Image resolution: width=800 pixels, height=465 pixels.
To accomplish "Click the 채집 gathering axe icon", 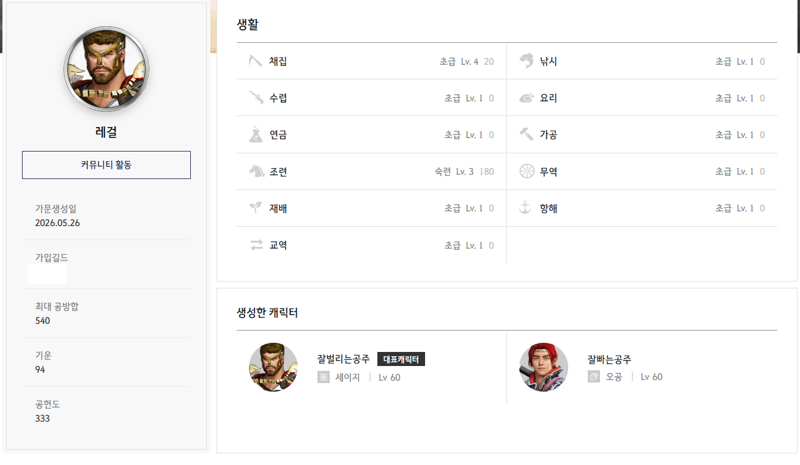I will [x=255, y=61].
